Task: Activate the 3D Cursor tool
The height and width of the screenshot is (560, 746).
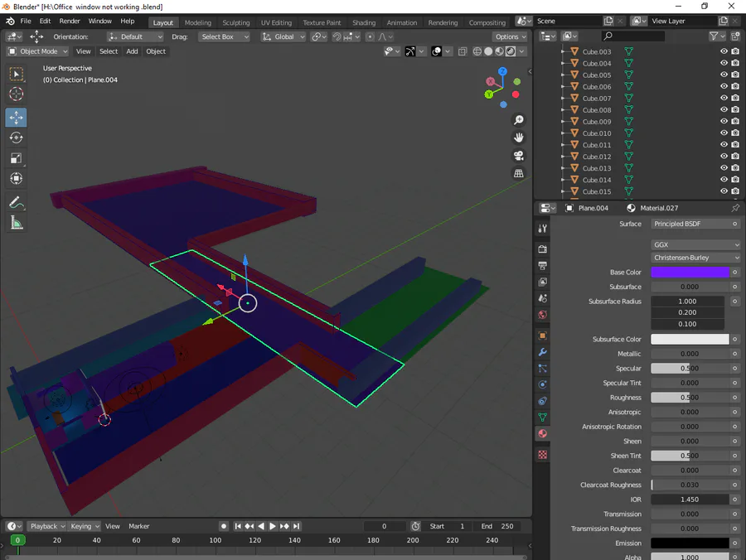Action: [17, 94]
